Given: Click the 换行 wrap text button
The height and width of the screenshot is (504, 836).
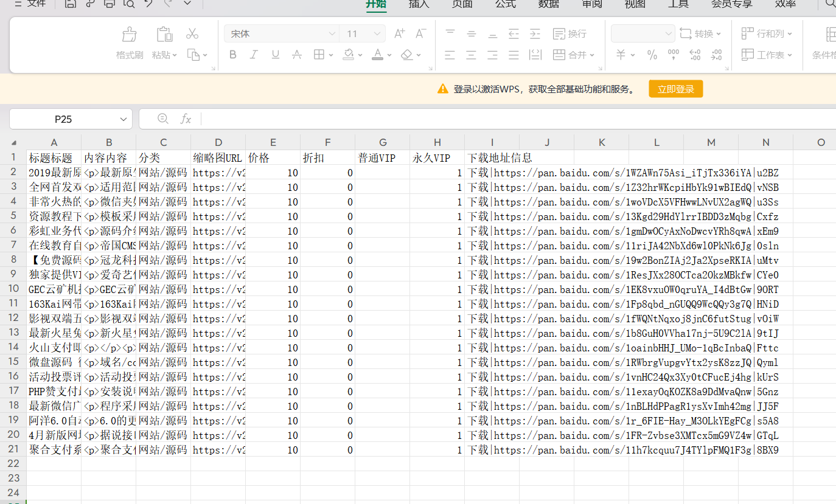Looking at the screenshot, I should coord(570,34).
